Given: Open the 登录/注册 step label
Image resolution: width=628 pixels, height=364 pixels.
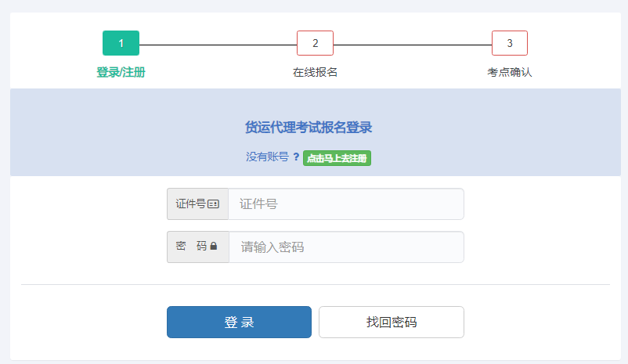Looking at the screenshot, I should (x=121, y=72).
